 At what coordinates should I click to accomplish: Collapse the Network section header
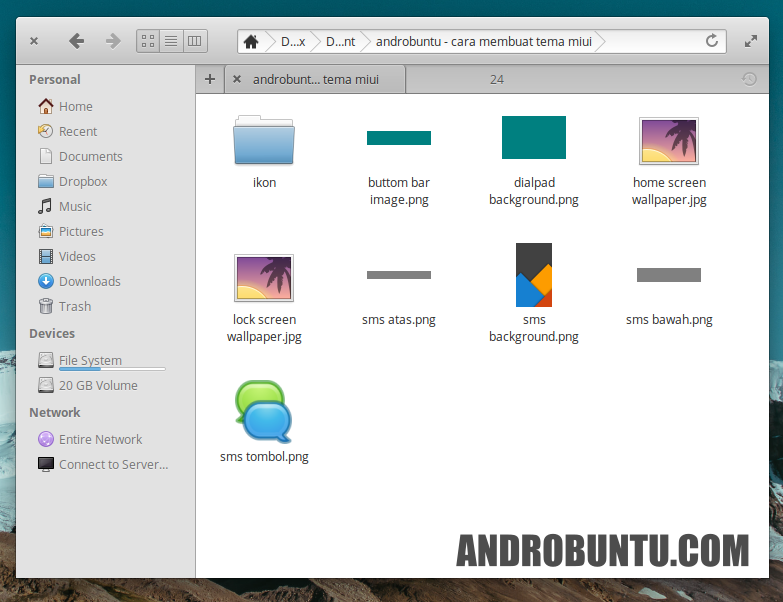[x=54, y=412]
